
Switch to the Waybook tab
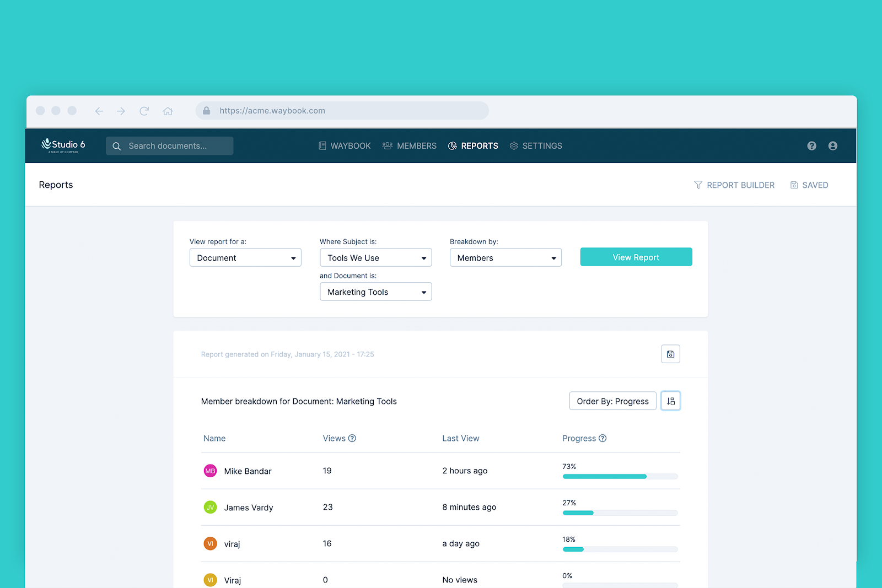point(345,146)
